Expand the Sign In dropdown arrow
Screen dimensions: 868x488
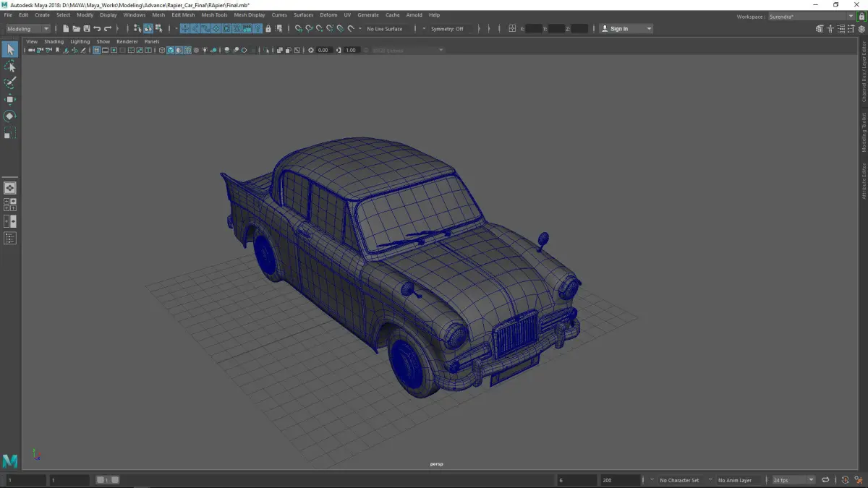coord(649,29)
